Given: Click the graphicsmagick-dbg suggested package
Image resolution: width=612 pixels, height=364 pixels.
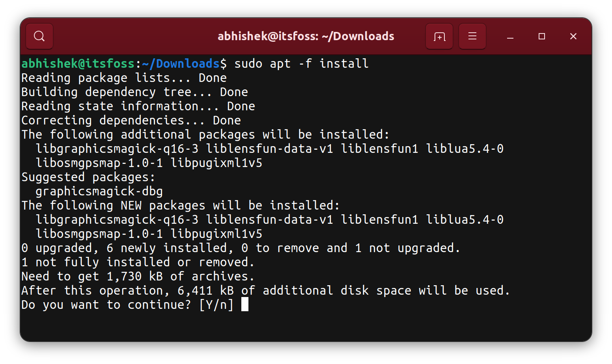Looking at the screenshot, I should coord(99,191).
